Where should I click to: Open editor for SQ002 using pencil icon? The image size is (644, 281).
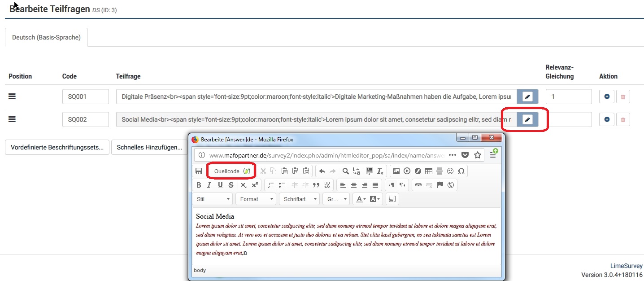tap(527, 119)
